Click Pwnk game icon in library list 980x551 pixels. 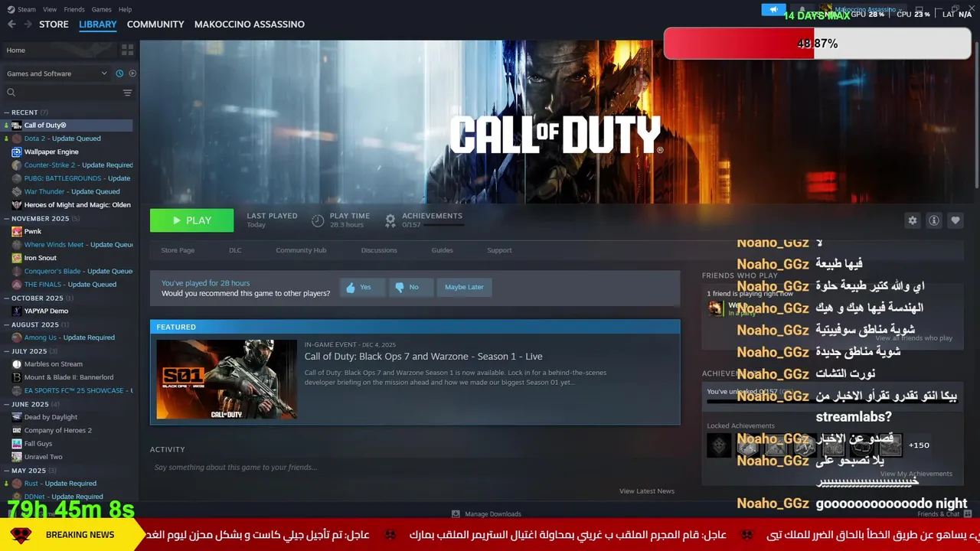pos(17,231)
